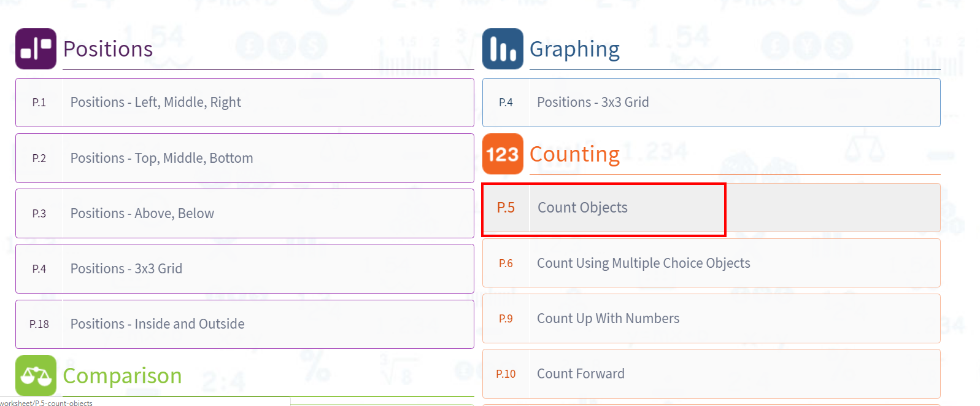Select the Count Forward worksheet
This screenshot has height=406, width=980.
pos(581,374)
